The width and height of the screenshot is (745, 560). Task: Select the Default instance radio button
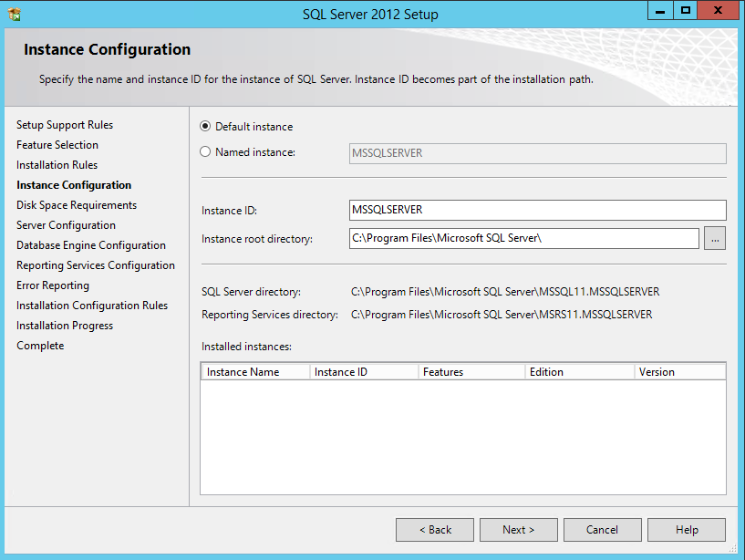(206, 126)
